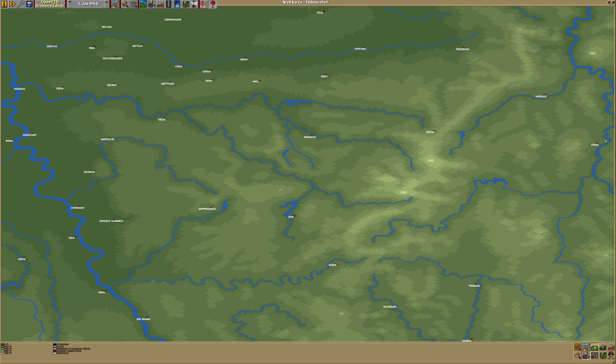Zoom in using the top toolbar magnifier

[125, 4]
